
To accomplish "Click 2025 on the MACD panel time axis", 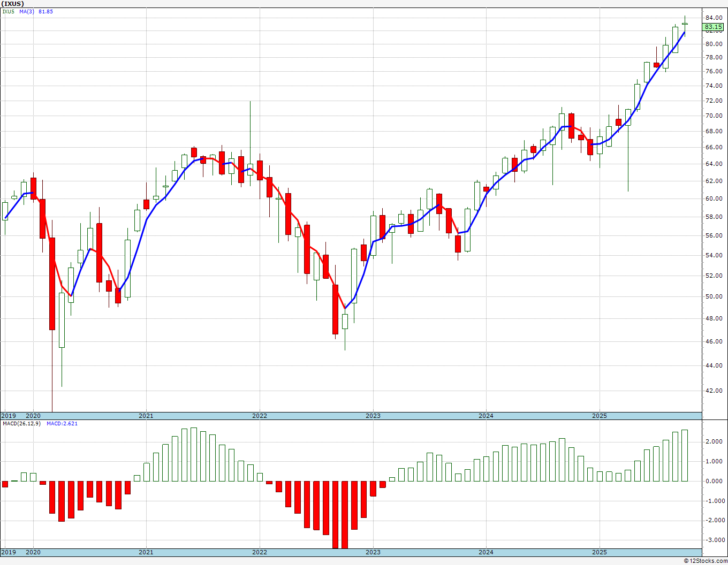I will (x=600, y=552).
